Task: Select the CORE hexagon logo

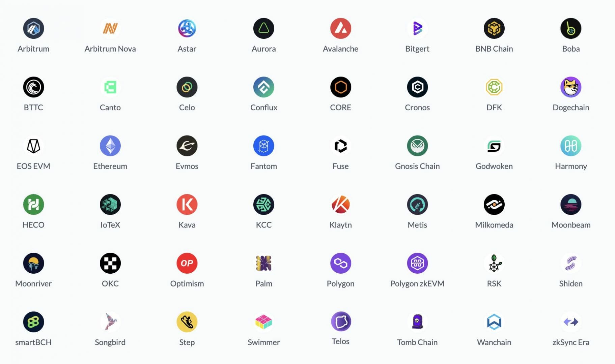Action: point(340,87)
